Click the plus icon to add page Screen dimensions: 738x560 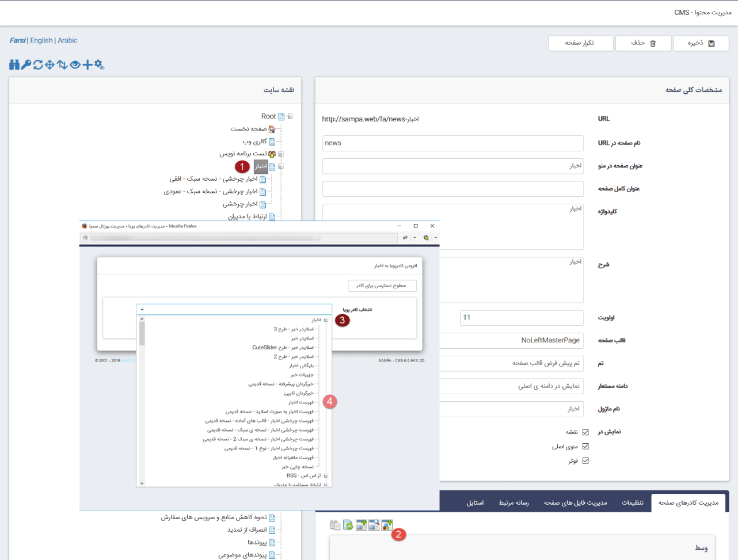point(87,64)
